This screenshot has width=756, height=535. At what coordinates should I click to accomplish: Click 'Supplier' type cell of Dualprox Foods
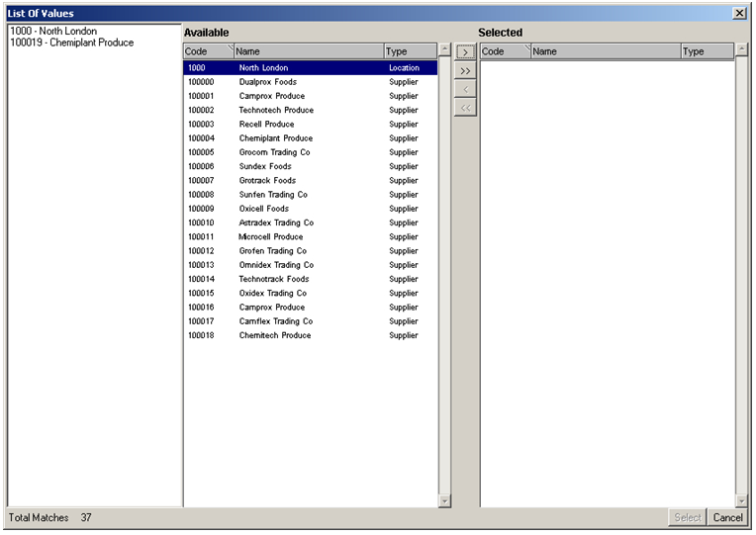[404, 82]
